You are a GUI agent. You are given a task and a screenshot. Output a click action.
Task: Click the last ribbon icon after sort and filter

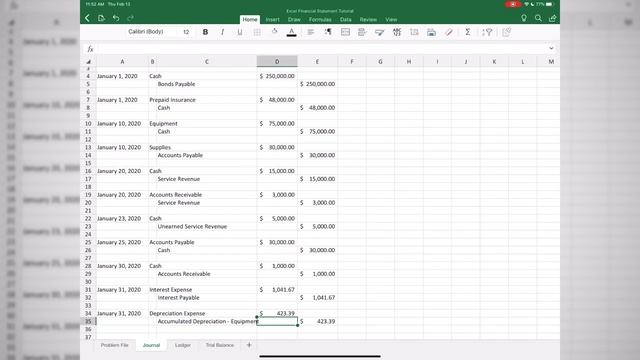click(507, 32)
